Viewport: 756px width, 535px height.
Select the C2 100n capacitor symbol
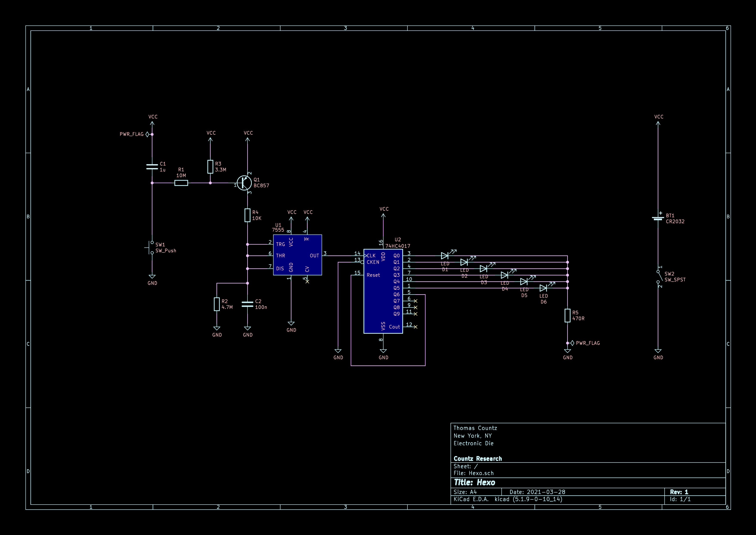[248, 304]
